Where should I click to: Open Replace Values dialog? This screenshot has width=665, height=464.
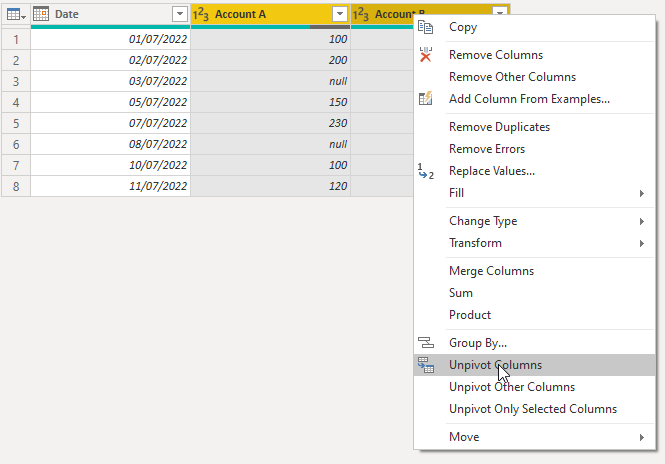534,171
